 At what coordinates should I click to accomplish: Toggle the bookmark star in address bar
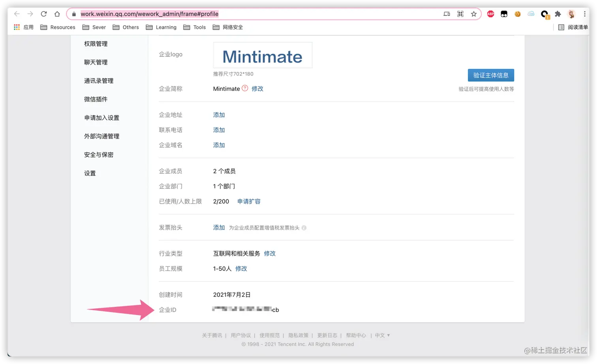pos(473,14)
